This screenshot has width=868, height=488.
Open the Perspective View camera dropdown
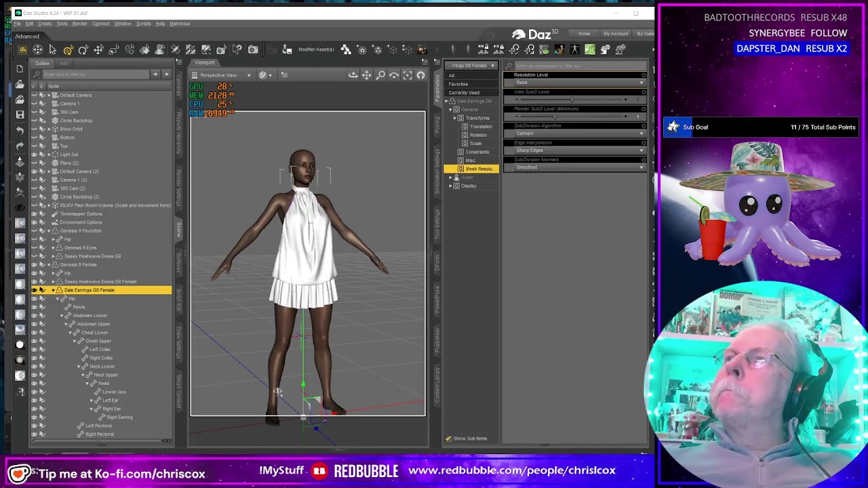pyautogui.click(x=222, y=75)
